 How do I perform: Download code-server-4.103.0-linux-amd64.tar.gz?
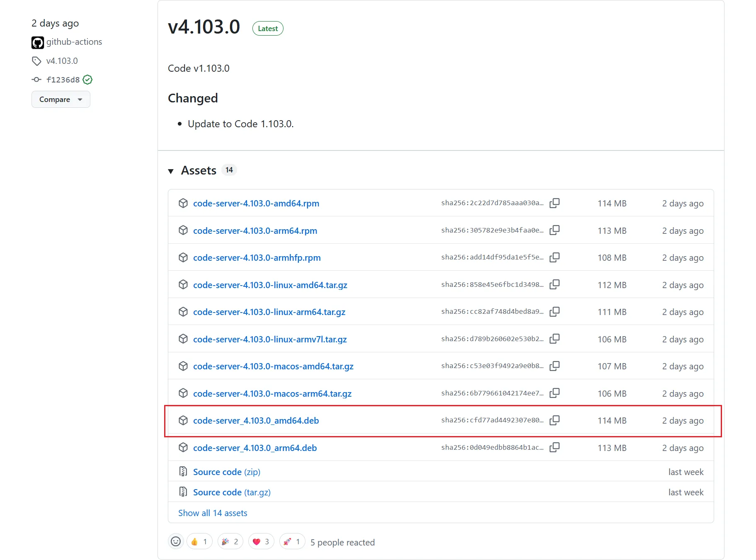point(270,285)
